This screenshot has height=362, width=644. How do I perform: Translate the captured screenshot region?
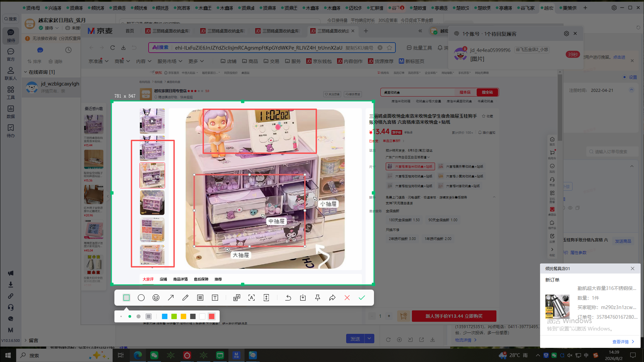click(x=237, y=298)
